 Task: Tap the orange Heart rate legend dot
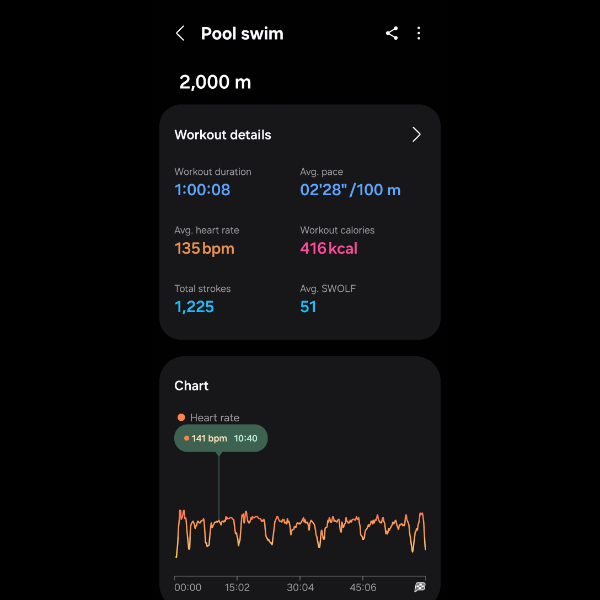point(181,418)
